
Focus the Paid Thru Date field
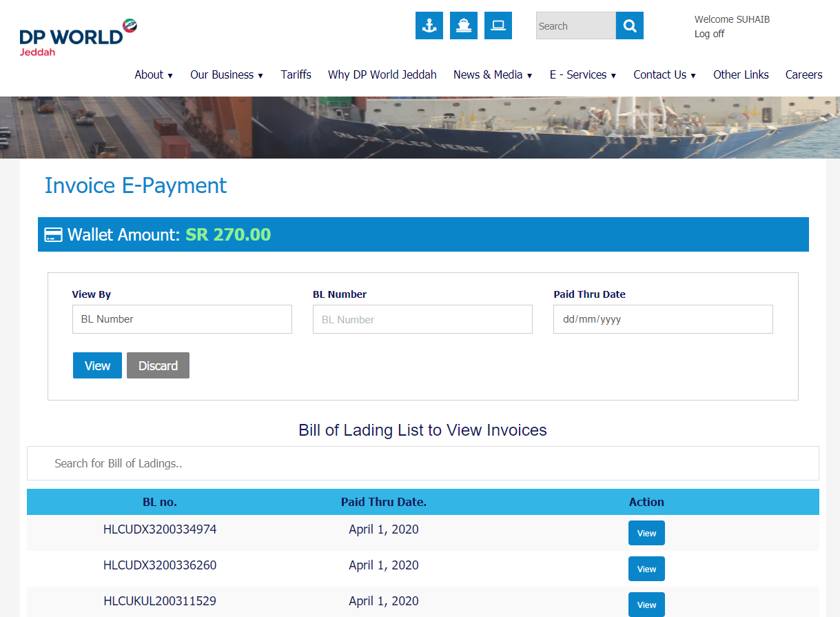coord(662,319)
